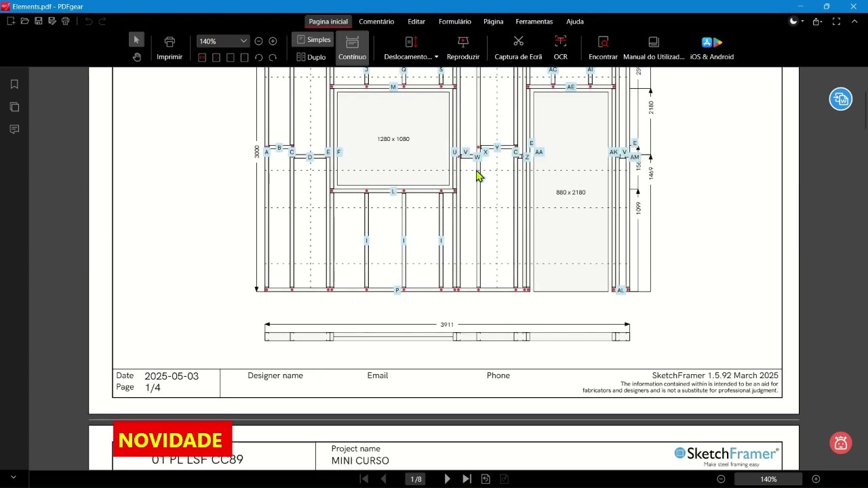Open the Pagina inicial tab
Image resolution: width=868 pixels, height=488 pixels.
pyautogui.click(x=328, y=22)
